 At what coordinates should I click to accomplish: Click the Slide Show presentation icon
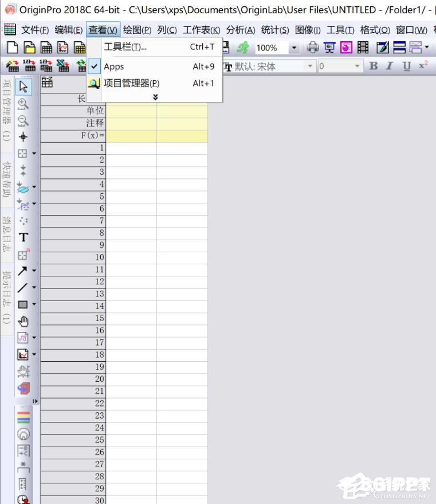(x=329, y=48)
